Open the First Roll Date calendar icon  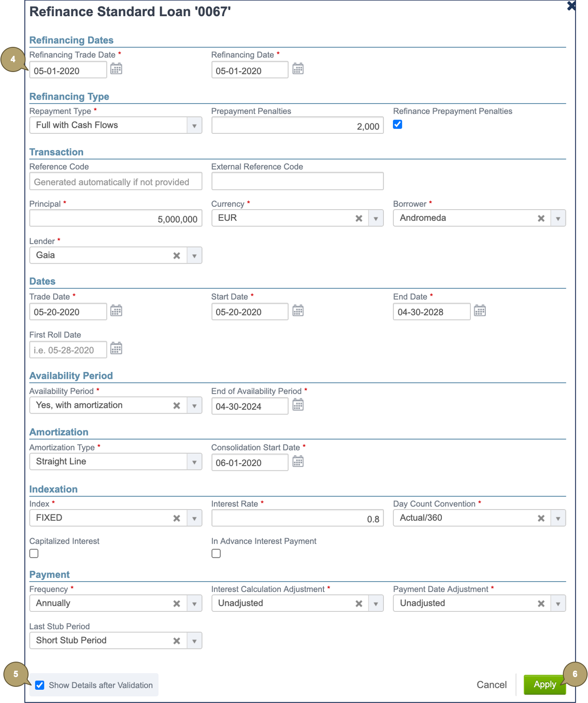pos(116,349)
